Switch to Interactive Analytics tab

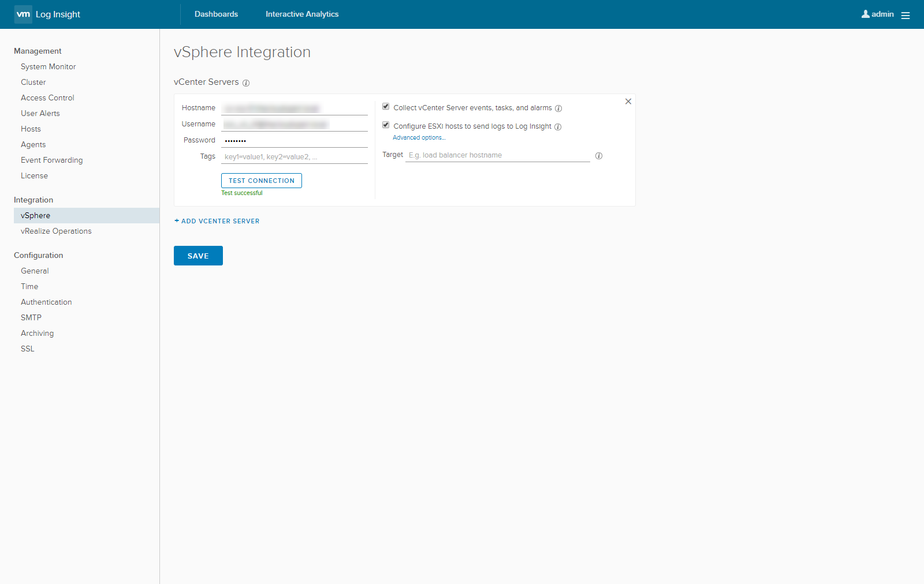[x=302, y=14]
